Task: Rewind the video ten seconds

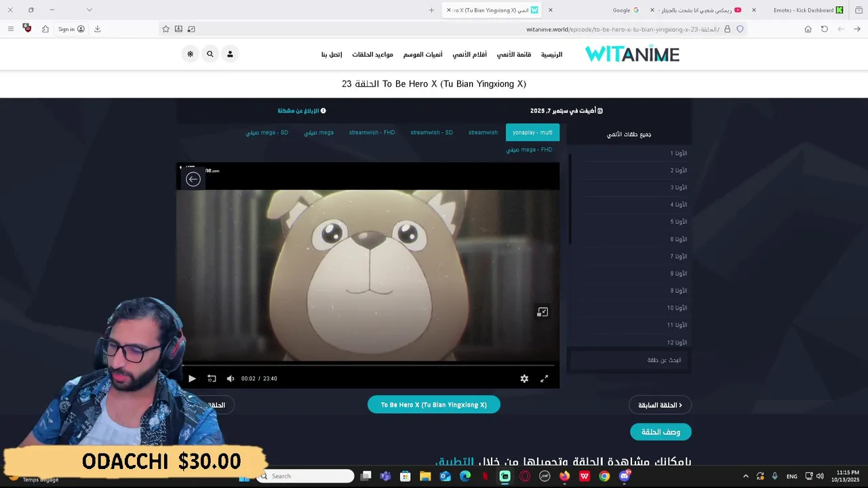Action: 212,379
